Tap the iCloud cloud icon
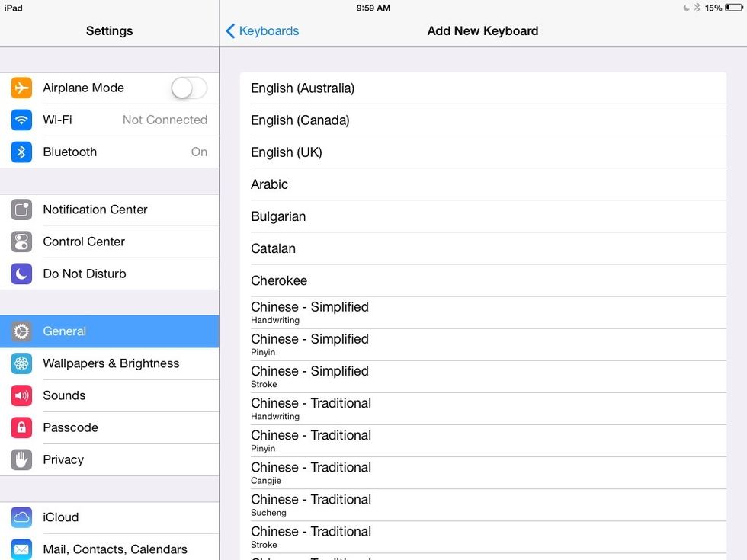Image resolution: width=747 pixels, height=560 pixels. 21,517
